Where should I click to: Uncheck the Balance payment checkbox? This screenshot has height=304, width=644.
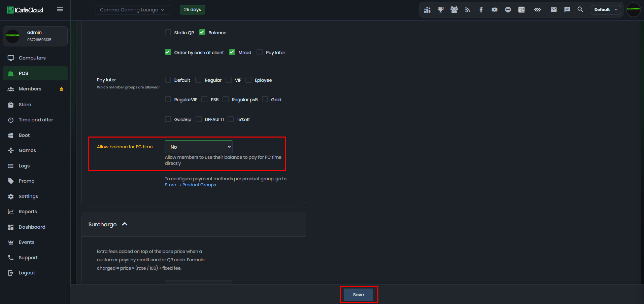point(202,32)
